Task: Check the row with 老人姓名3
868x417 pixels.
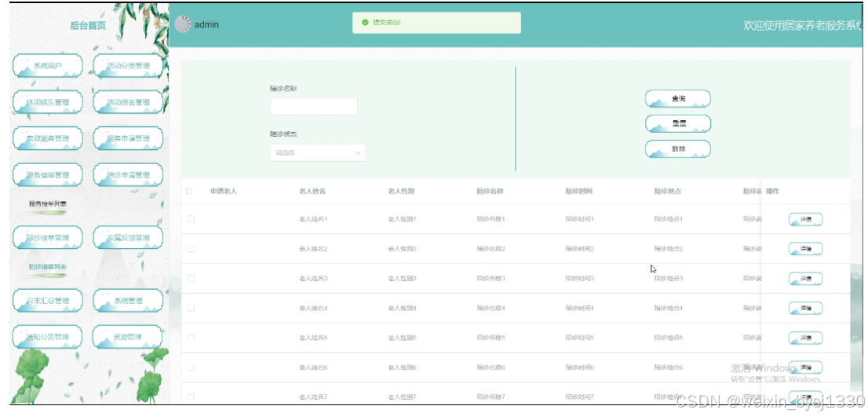Action: tap(191, 279)
